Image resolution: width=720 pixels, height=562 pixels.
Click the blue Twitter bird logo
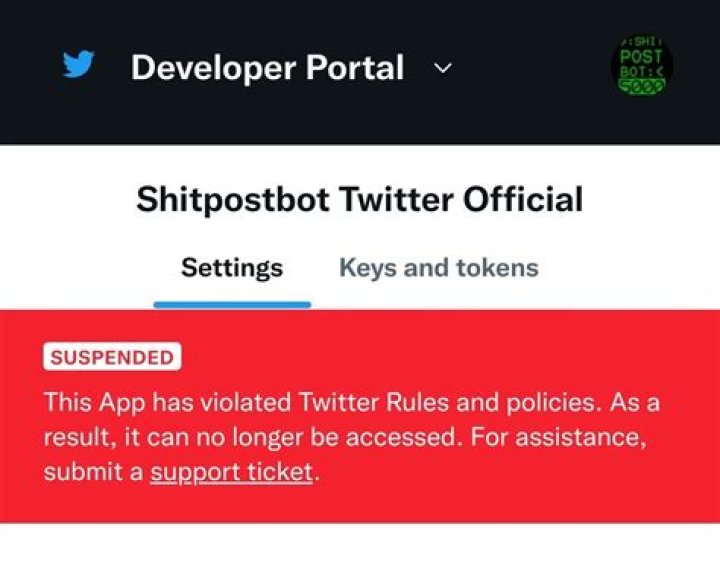[x=79, y=64]
